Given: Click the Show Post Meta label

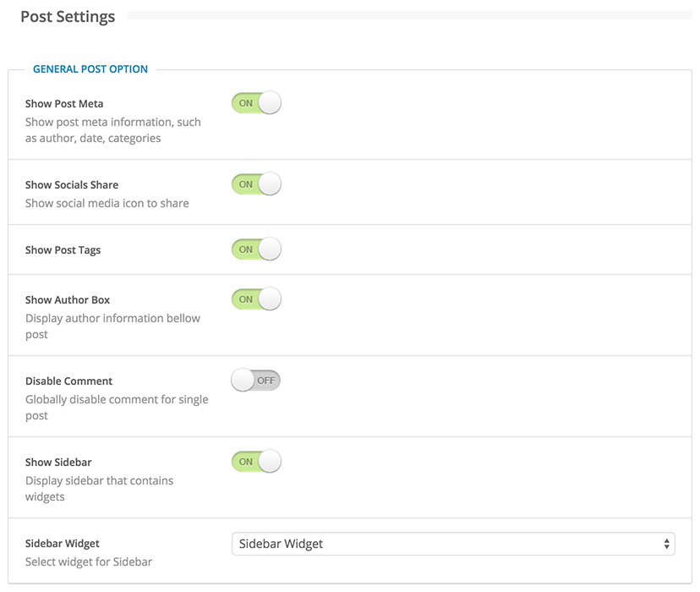Looking at the screenshot, I should [x=66, y=102].
